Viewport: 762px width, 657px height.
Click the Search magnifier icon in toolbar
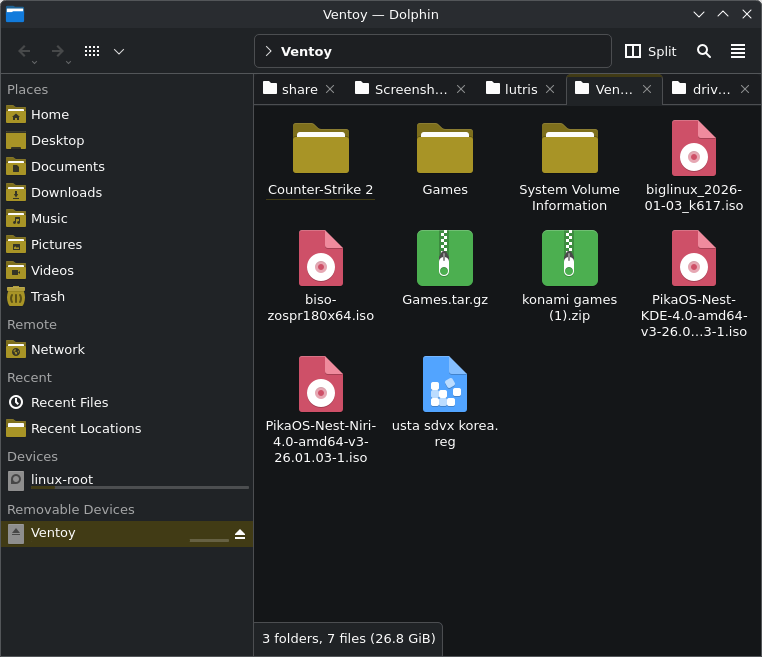[x=704, y=51]
